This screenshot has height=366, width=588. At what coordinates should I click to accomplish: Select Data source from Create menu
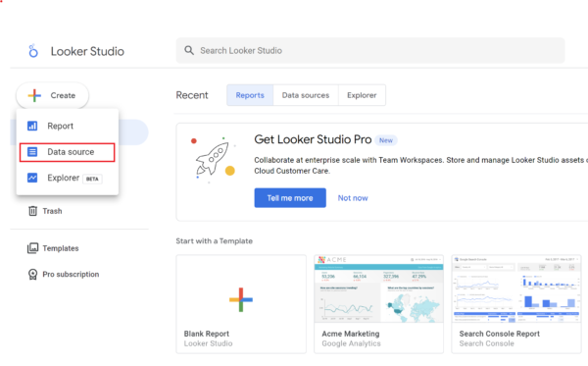[x=67, y=152]
